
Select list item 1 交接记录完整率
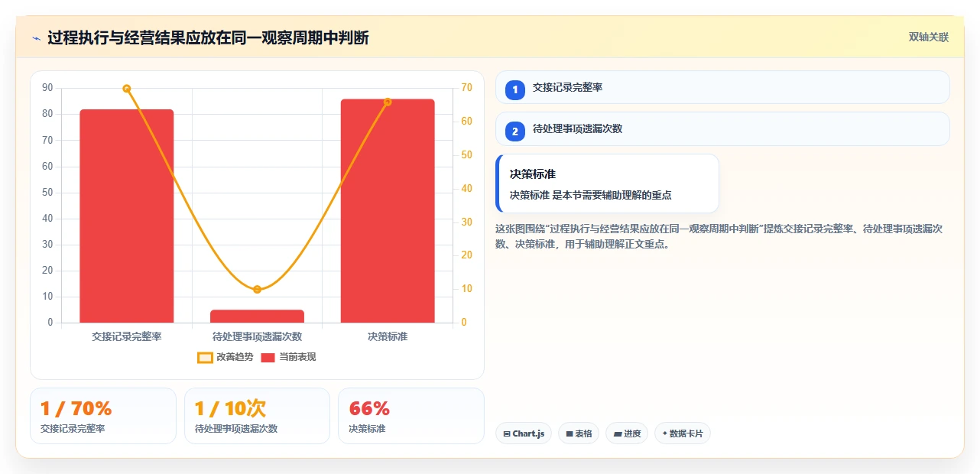(722, 87)
